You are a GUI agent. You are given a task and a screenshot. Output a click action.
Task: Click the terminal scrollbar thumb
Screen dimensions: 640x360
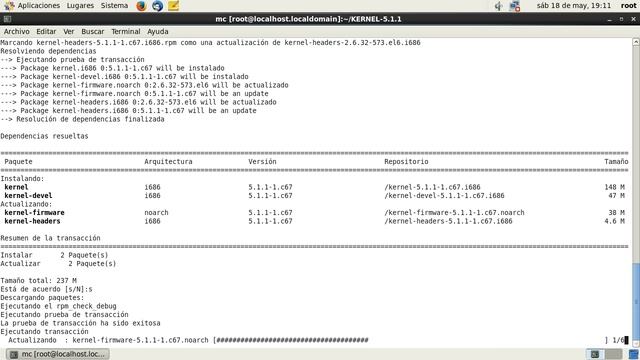click(x=636, y=302)
